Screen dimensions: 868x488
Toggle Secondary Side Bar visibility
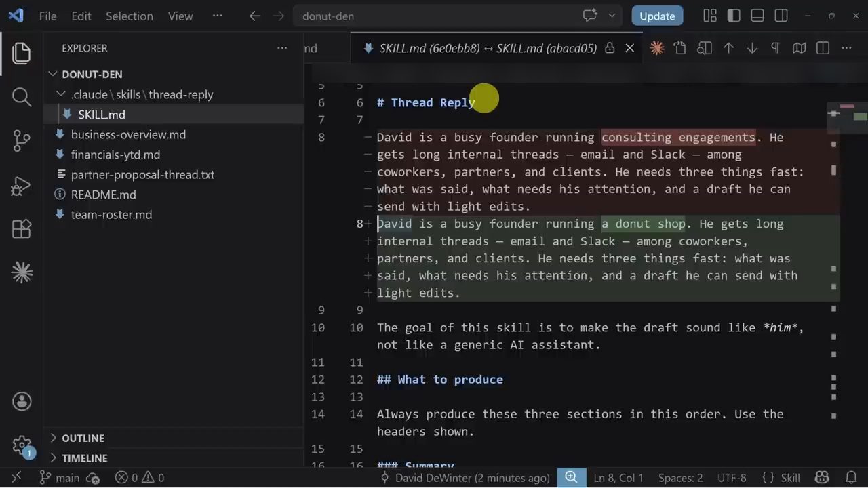click(x=781, y=16)
